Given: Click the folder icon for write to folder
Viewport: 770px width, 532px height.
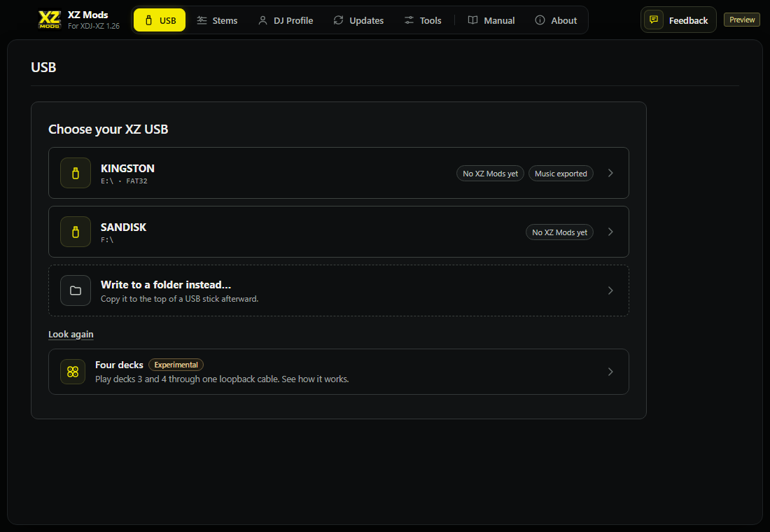Looking at the screenshot, I should [76, 290].
